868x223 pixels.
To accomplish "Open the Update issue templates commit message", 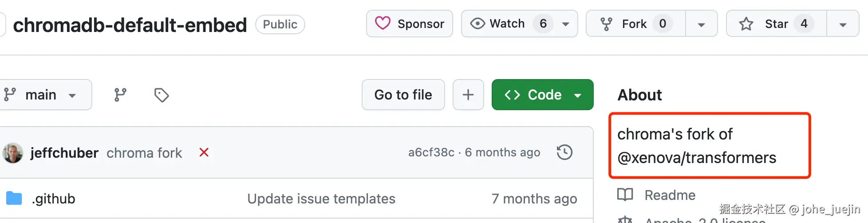I will pos(321,199).
